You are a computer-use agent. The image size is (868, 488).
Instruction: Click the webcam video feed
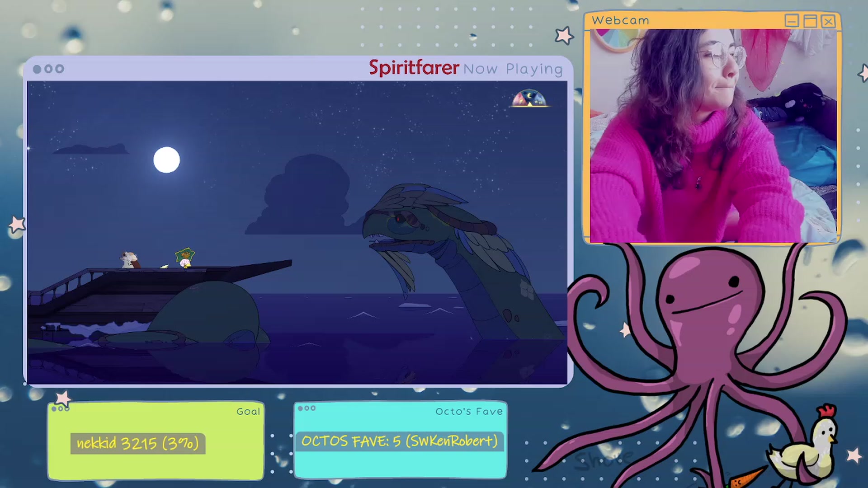tap(713, 136)
